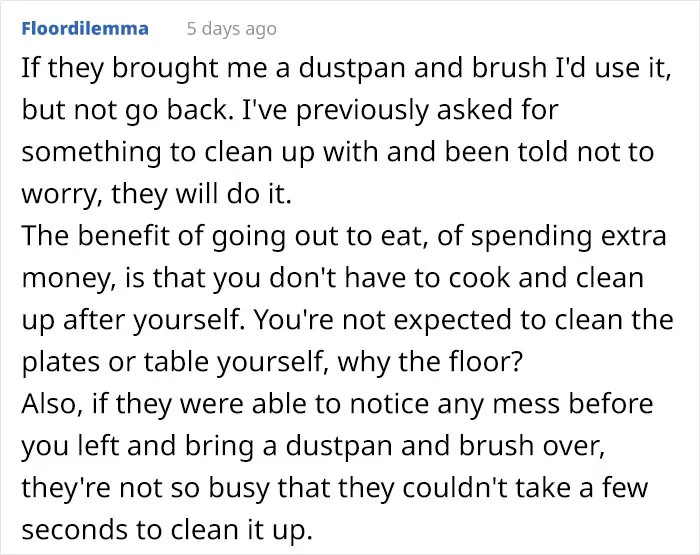Click the phrase "notice any mess before"
700x555 pixels.
click(x=501, y=404)
